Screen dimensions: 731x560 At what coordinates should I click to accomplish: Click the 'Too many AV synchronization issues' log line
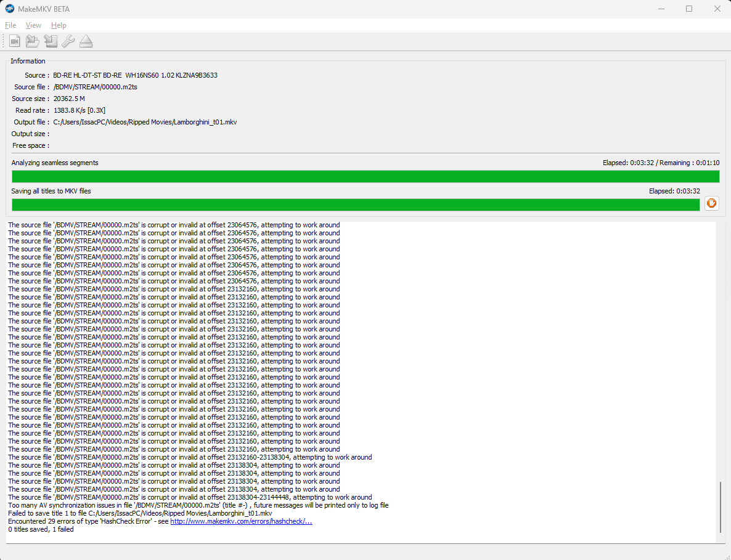pyautogui.click(x=198, y=505)
